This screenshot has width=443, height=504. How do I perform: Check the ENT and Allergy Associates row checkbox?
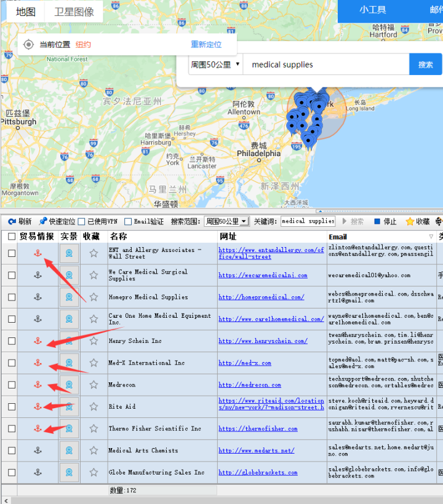(12, 253)
